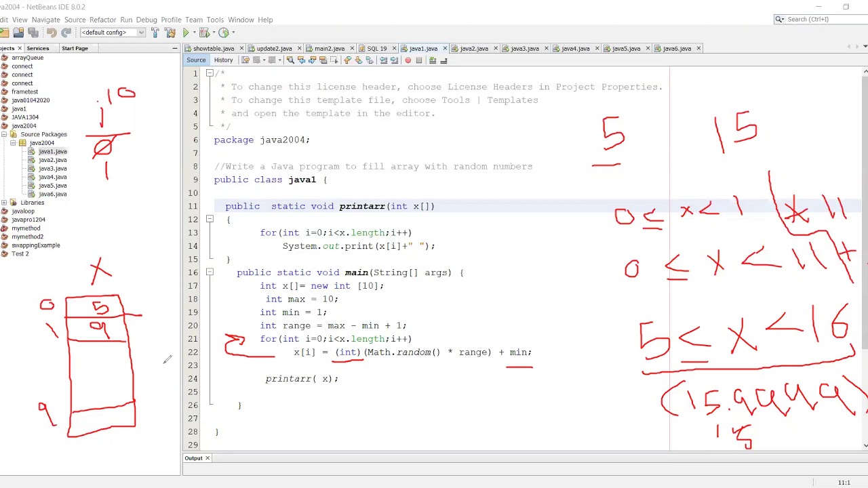The width and height of the screenshot is (868, 488).
Task: Open the search box dropdown magnifier
Action: point(780,19)
